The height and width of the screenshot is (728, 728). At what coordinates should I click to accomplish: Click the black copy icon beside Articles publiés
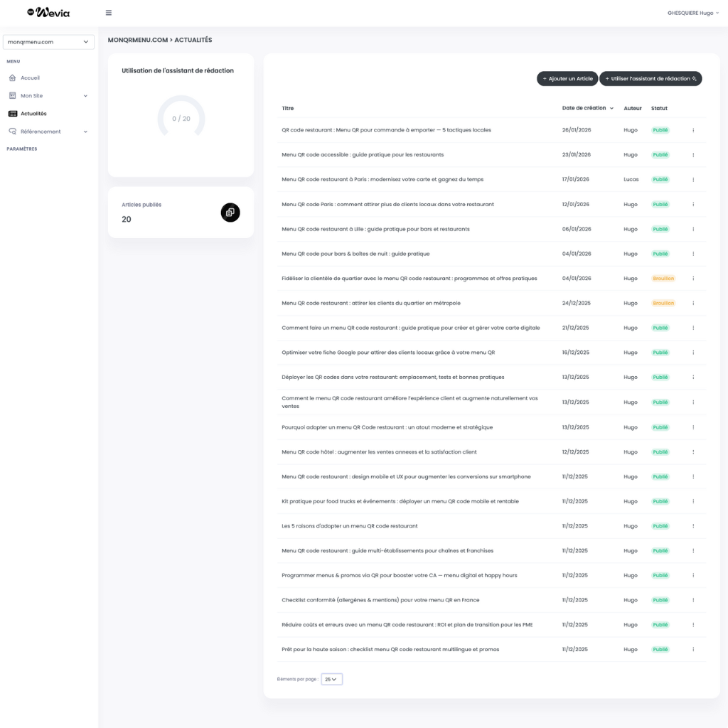[x=230, y=212]
